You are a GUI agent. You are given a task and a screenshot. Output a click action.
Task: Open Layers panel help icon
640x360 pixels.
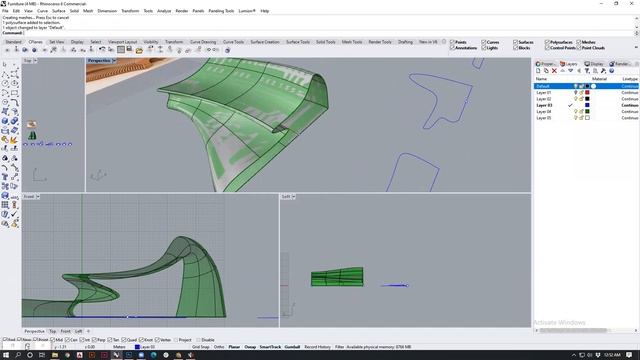[x=611, y=71]
